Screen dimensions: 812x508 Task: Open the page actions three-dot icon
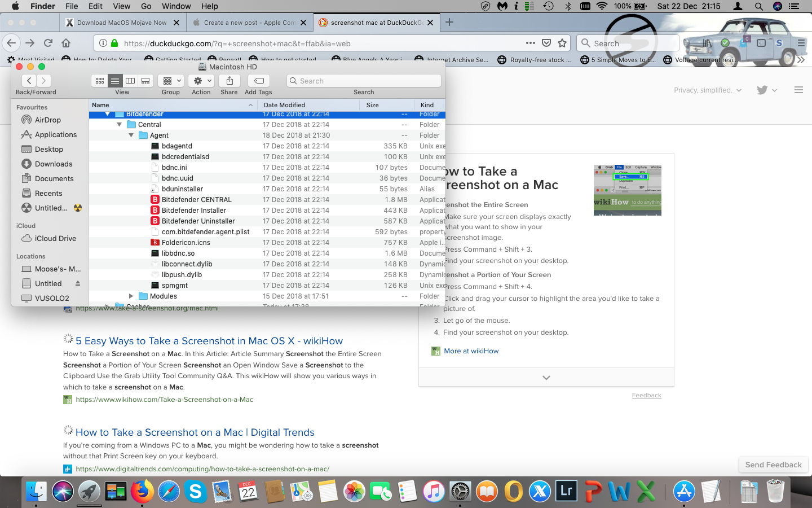(x=531, y=43)
